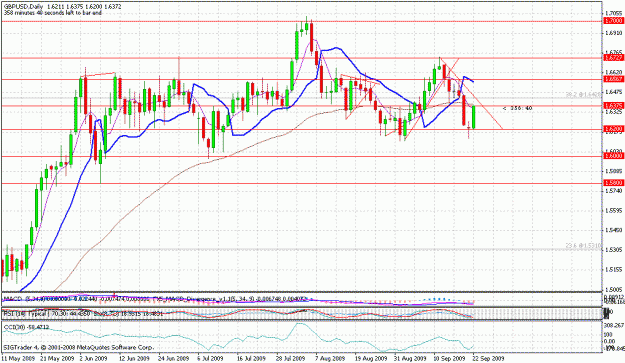The image size is (625, 363).
Task: Select the descending red trendline ending near 1.6200
Action: [x=472, y=94]
